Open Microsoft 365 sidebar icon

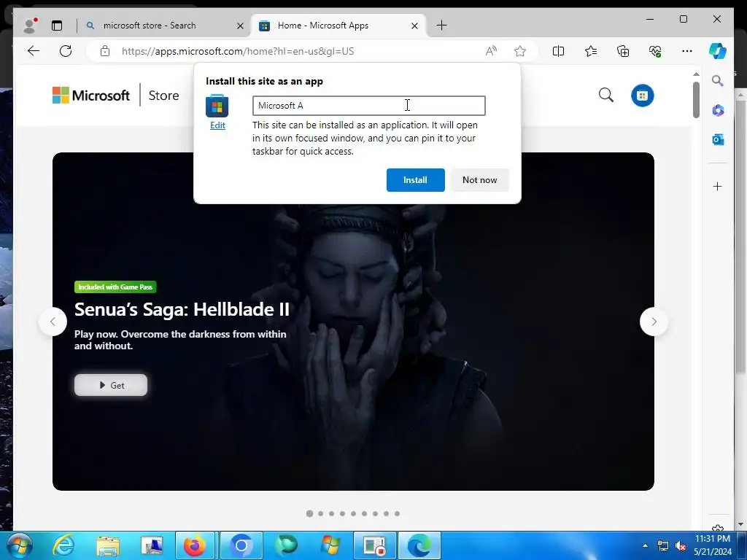[x=718, y=111]
